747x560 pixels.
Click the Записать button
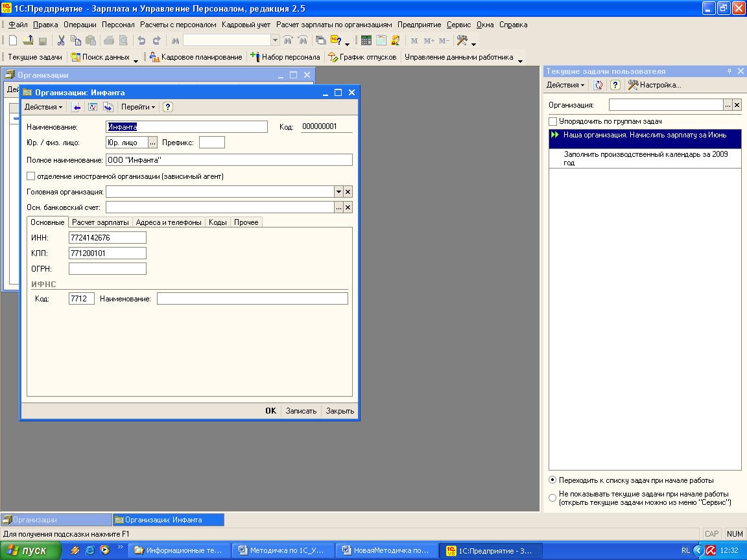[301, 411]
